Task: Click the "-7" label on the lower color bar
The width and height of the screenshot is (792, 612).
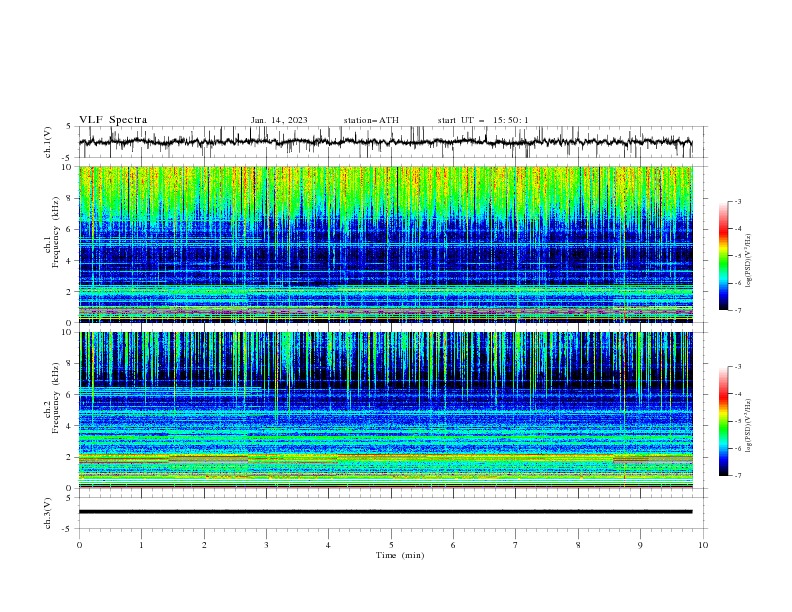Action: click(738, 476)
